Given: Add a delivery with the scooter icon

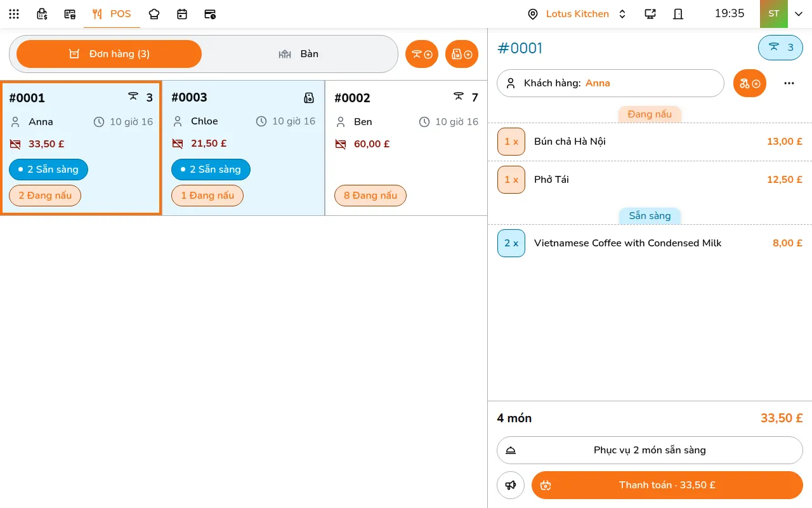Looking at the screenshot, I should [750, 83].
